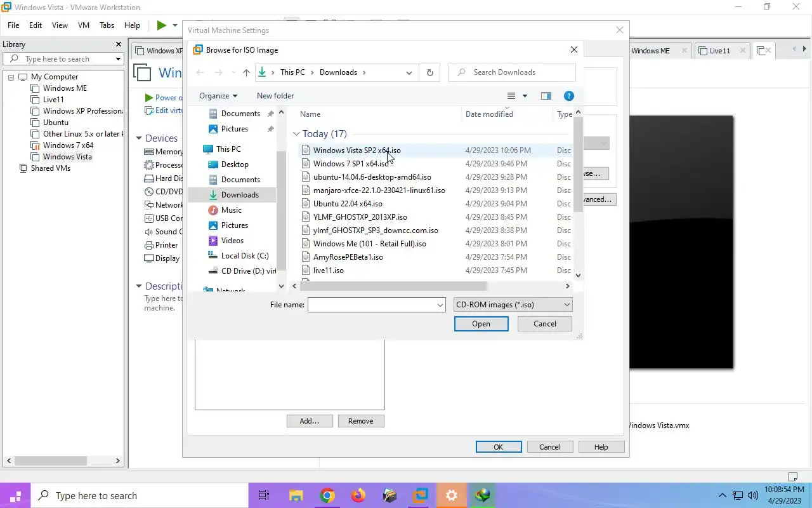
Task: Click the New folder button
Action: click(x=275, y=96)
